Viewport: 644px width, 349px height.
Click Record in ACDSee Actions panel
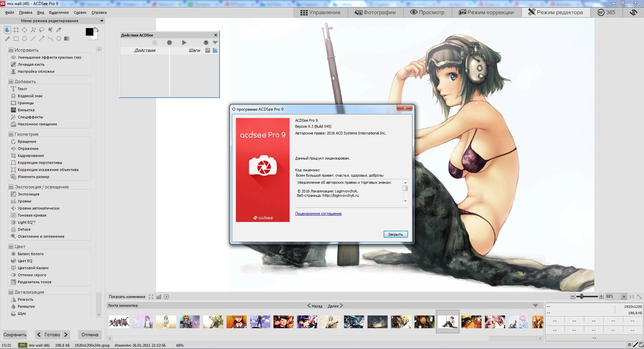(169, 43)
